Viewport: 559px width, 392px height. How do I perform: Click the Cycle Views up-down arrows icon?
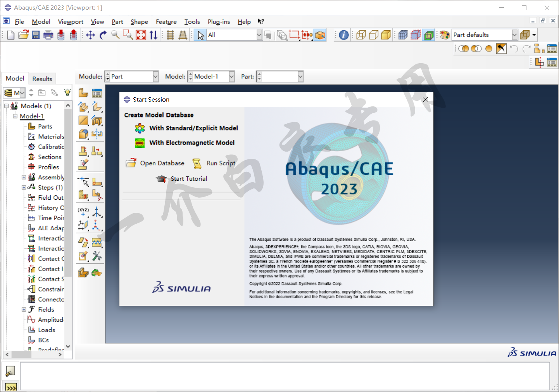click(x=154, y=35)
